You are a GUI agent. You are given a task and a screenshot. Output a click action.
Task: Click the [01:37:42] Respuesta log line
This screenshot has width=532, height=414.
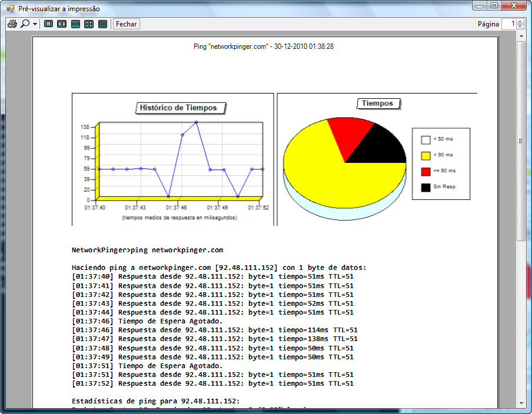(x=212, y=295)
